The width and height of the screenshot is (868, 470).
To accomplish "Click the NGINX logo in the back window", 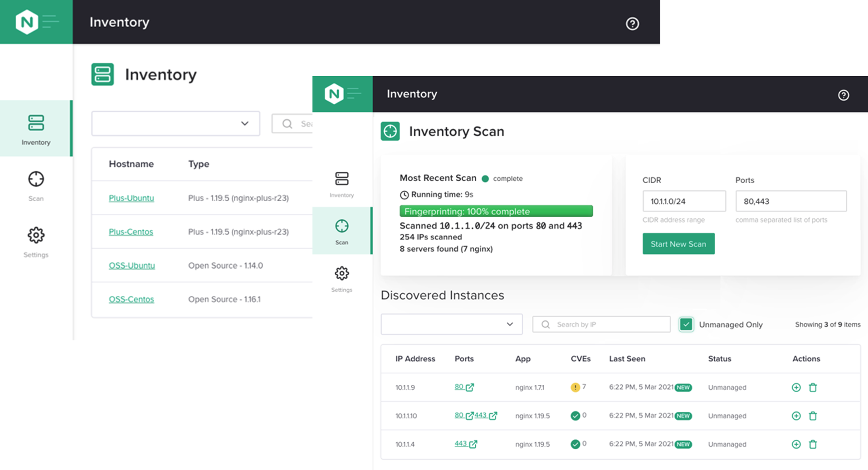I will point(27,22).
